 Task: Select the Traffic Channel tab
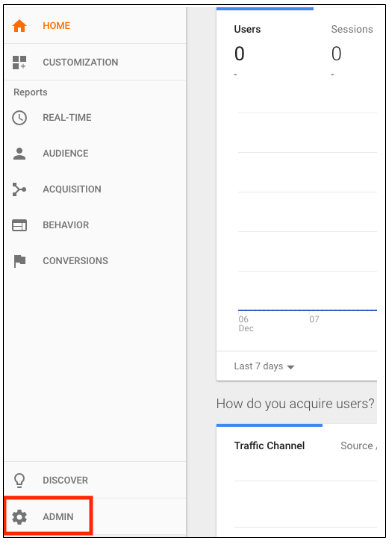(270, 445)
